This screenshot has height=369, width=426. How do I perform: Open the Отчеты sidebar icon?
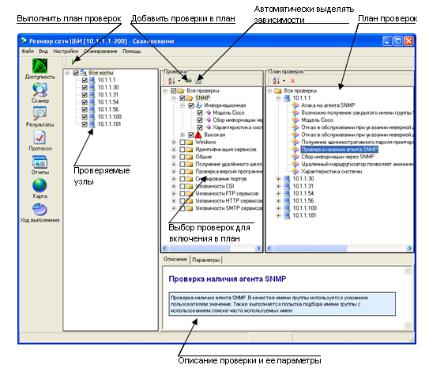click(x=40, y=162)
